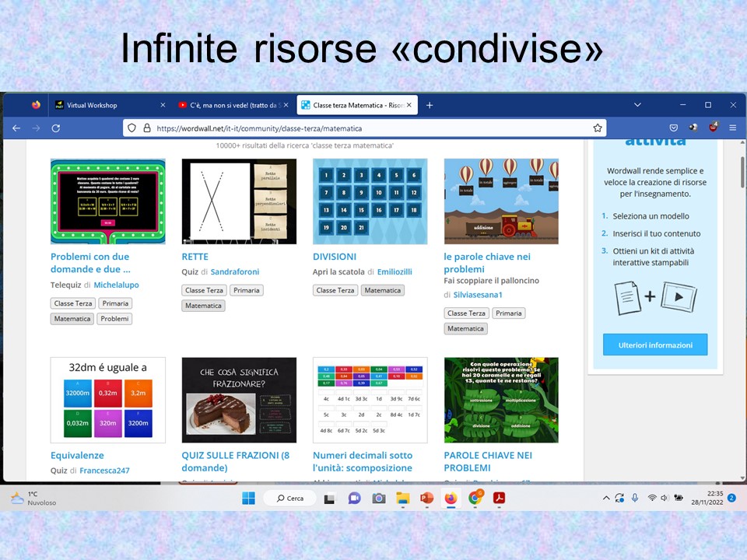
Task: Switch to the Virtual Workshop tab
Action: (110, 105)
